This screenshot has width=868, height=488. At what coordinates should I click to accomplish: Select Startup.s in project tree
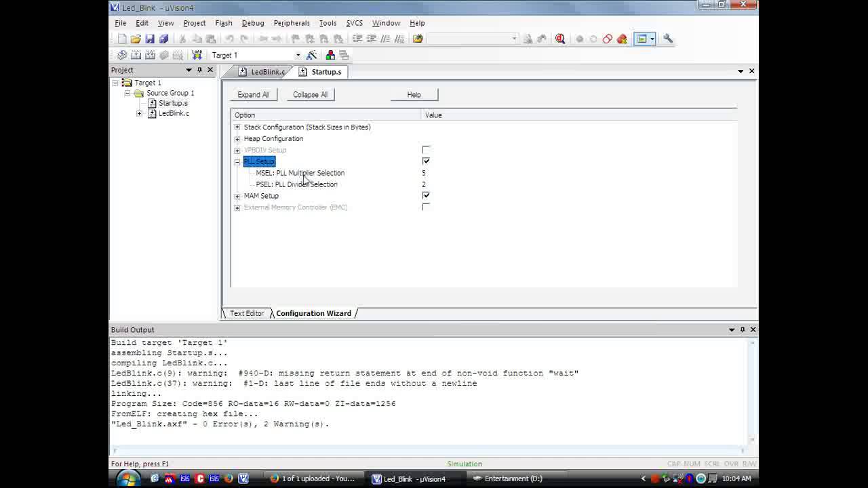(x=173, y=103)
